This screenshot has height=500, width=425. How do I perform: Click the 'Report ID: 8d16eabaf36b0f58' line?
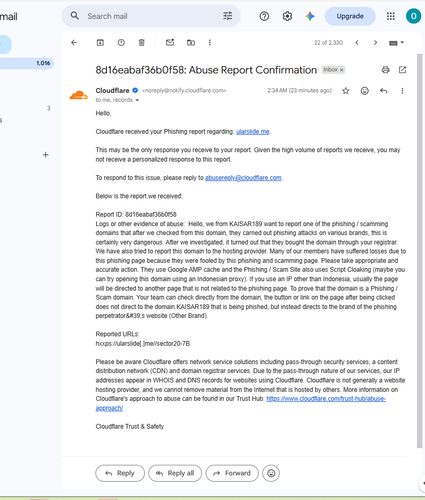(136, 214)
